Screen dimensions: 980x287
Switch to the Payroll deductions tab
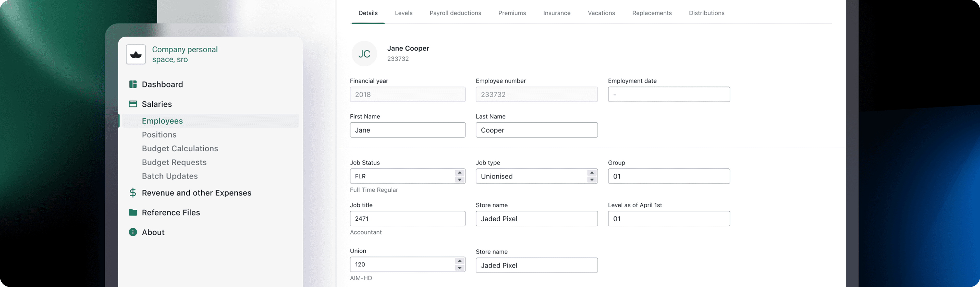pos(455,13)
